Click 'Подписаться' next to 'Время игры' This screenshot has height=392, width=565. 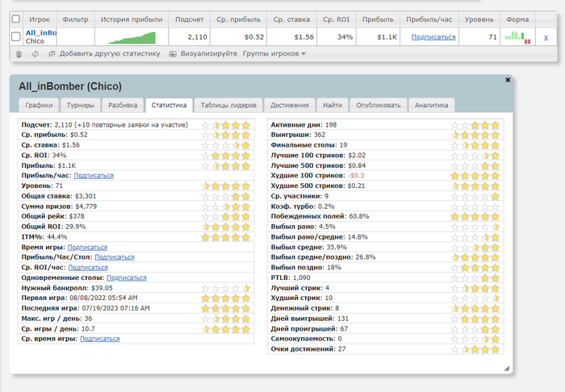point(87,248)
